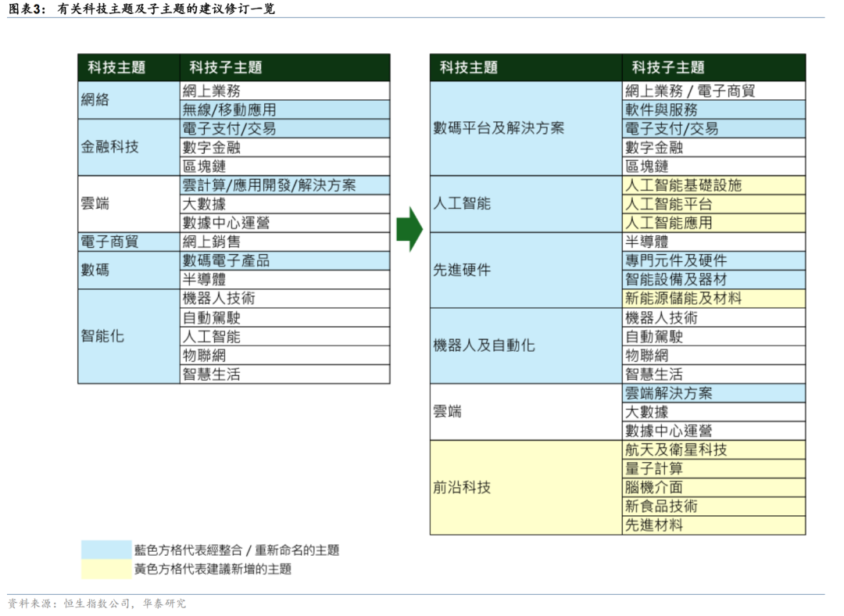Click '科技子主題' header above '網上業務 / 電子商貿'
Viewport: 844px width, 616px height.
[713, 67]
